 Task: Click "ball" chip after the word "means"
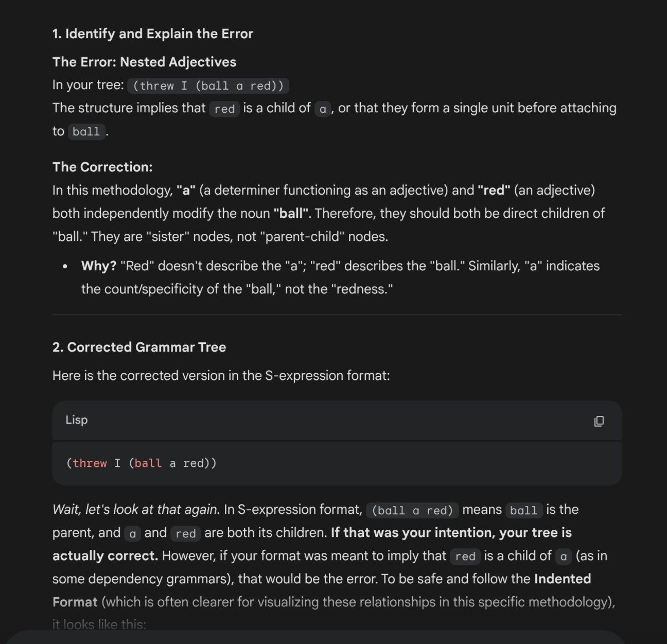(524, 510)
